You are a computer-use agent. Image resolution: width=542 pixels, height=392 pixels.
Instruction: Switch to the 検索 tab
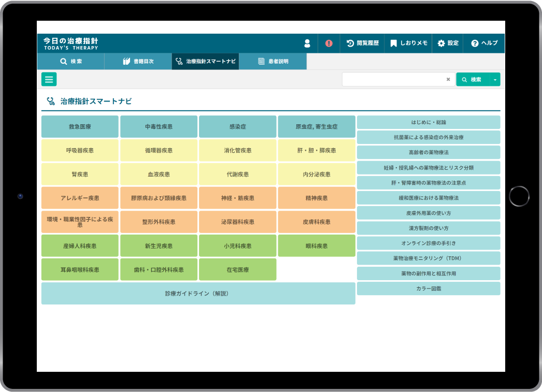click(x=70, y=61)
